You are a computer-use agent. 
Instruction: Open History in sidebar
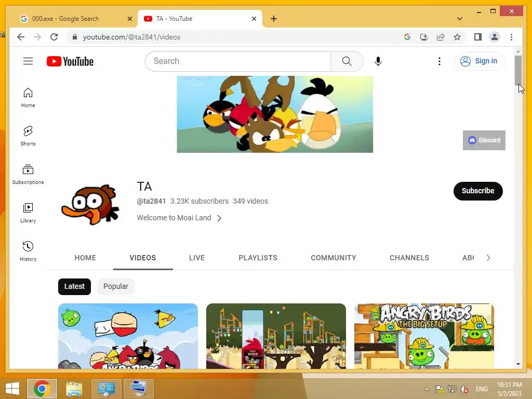tap(28, 251)
